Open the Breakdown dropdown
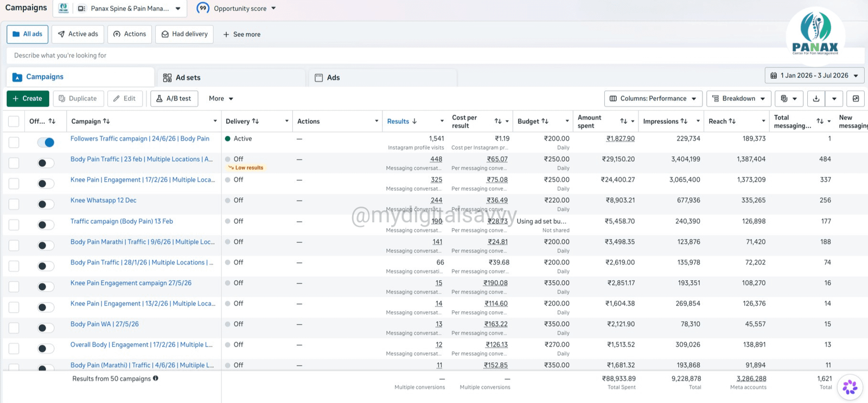This screenshot has height=403, width=868. point(738,98)
